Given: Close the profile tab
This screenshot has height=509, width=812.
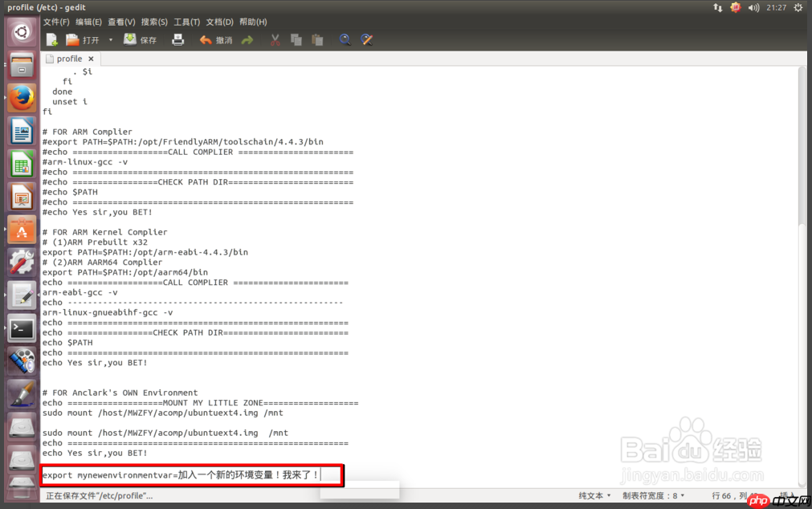Looking at the screenshot, I should pyautogui.click(x=91, y=59).
